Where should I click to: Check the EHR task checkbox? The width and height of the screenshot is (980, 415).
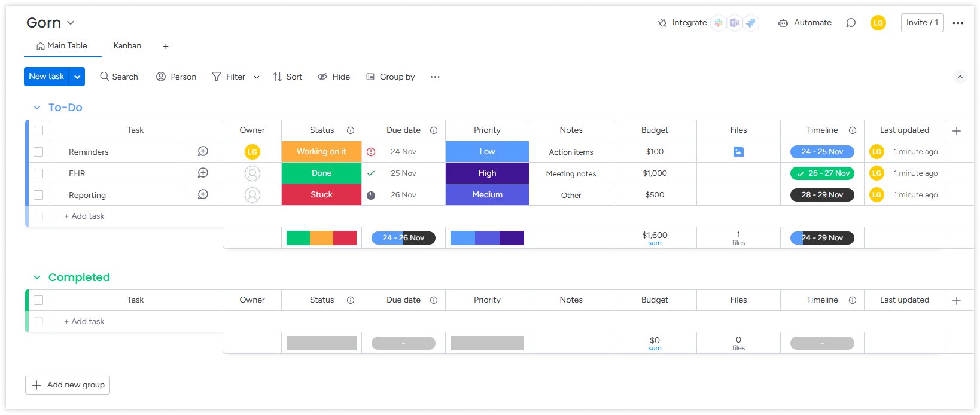click(38, 173)
